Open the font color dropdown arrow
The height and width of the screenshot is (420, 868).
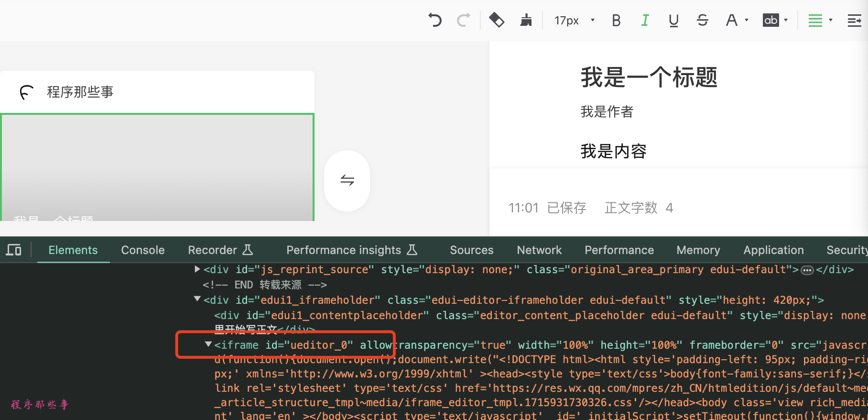tap(747, 20)
